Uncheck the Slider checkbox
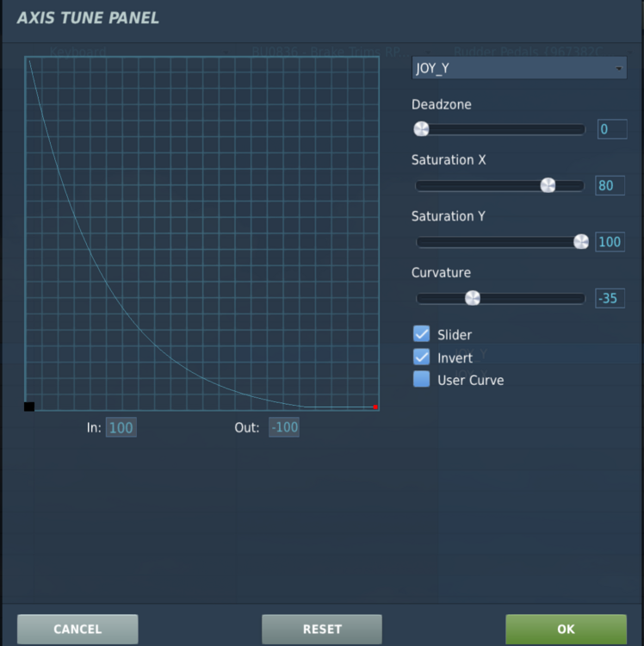The width and height of the screenshot is (644, 646). (421, 333)
